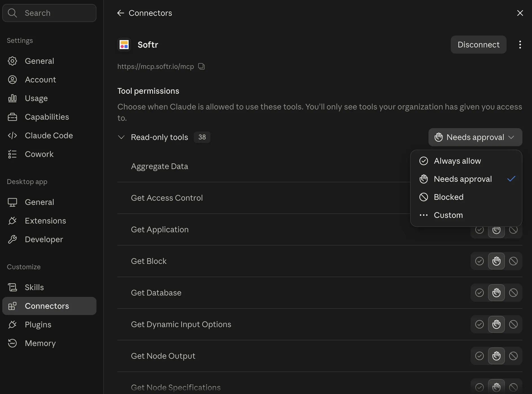This screenshot has height=394, width=532.
Task: Set Get Database to always allow
Action: pyautogui.click(x=480, y=293)
